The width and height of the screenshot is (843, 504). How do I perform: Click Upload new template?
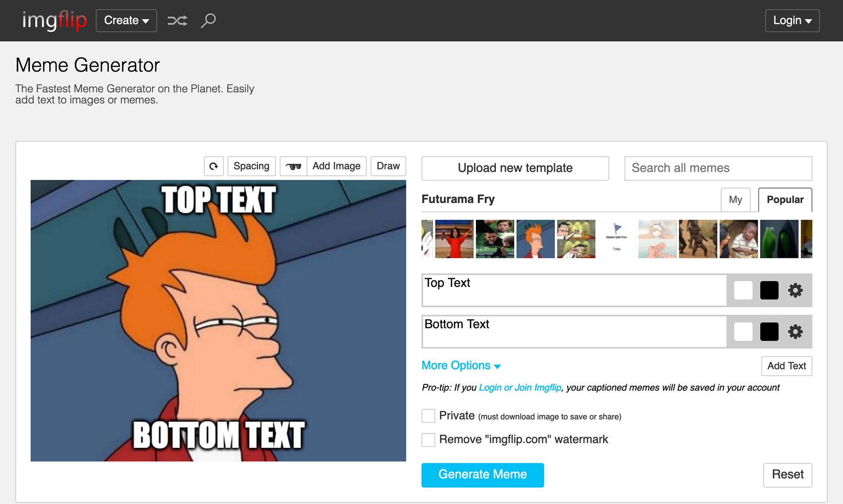515,168
